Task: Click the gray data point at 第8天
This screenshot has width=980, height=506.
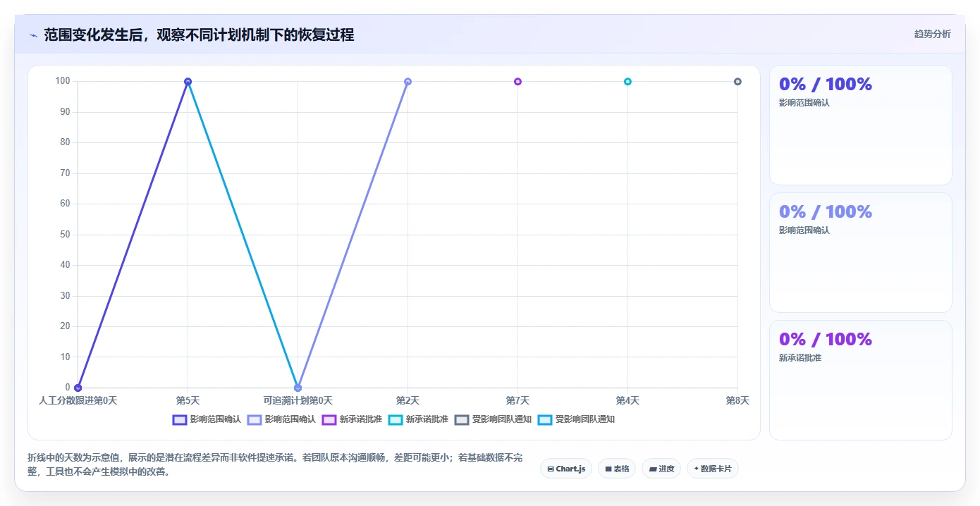Action: coord(737,82)
